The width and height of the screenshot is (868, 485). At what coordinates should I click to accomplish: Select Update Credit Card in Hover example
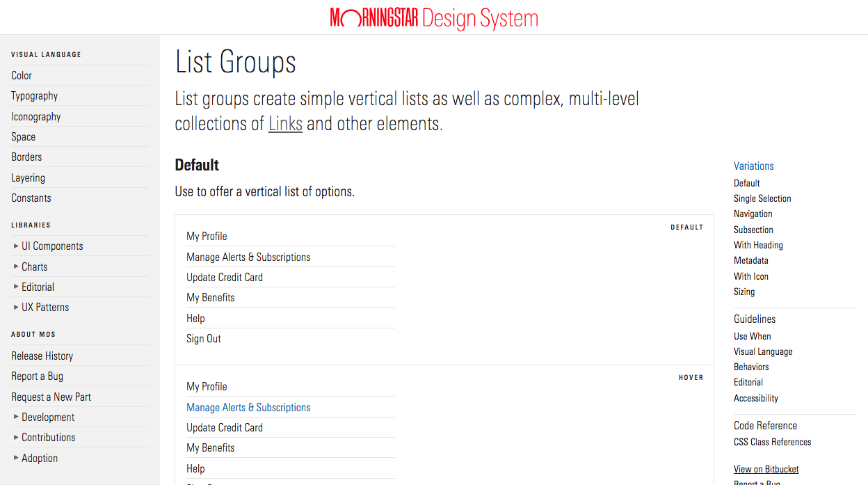coord(225,427)
